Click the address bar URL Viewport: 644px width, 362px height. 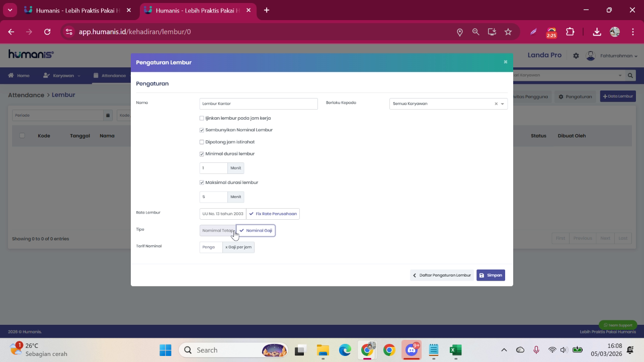tap(135, 32)
